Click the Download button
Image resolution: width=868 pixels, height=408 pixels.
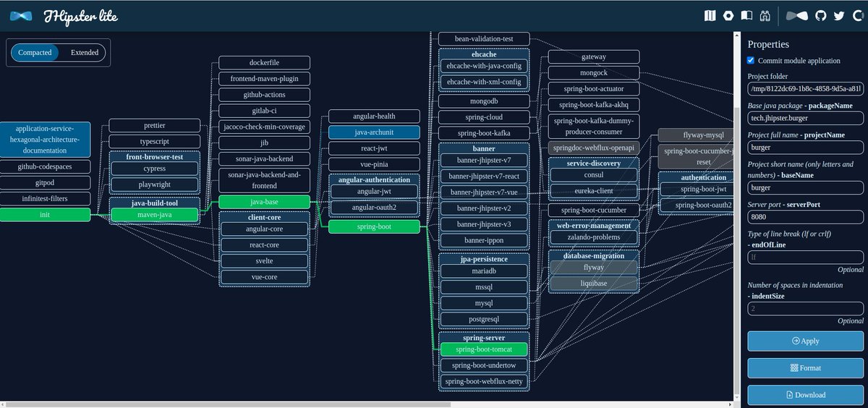pyautogui.click(x=805, y=394)
